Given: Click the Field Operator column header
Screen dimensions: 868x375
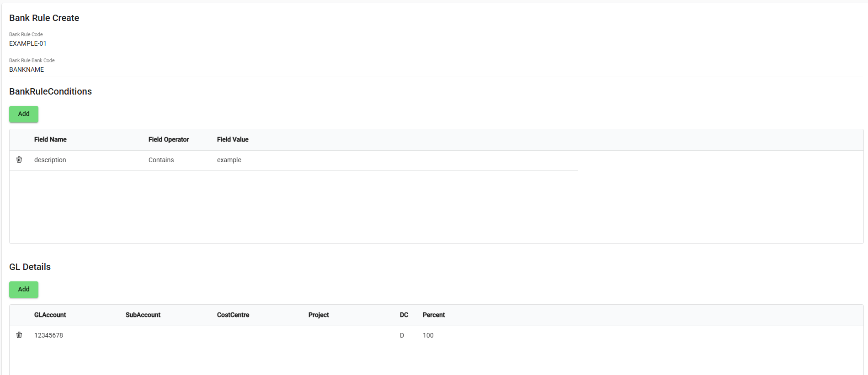Looking at the screenshot, I should pos(169,140).
